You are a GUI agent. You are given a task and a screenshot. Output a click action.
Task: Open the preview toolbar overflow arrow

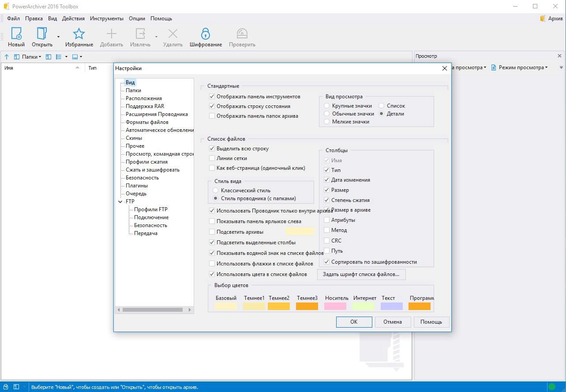(x=561, y=67)
